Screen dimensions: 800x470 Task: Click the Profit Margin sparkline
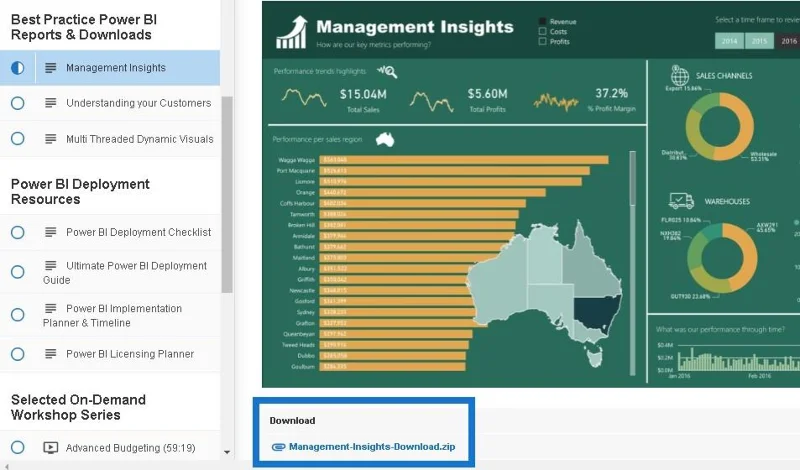[x=556, y=101]
